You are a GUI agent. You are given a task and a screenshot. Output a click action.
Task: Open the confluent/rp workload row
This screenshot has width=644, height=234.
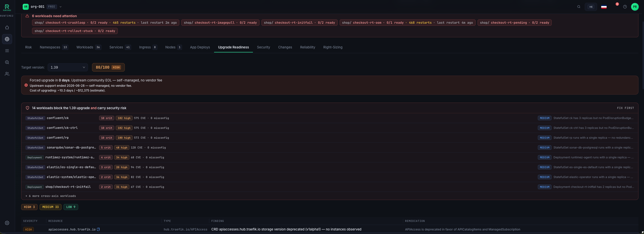click(330, 138)
